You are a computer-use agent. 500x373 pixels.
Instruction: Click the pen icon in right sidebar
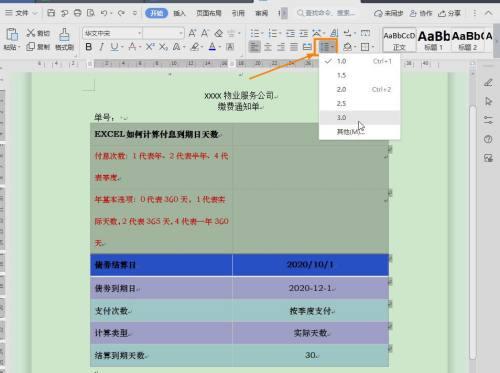(x=488, y=82)
